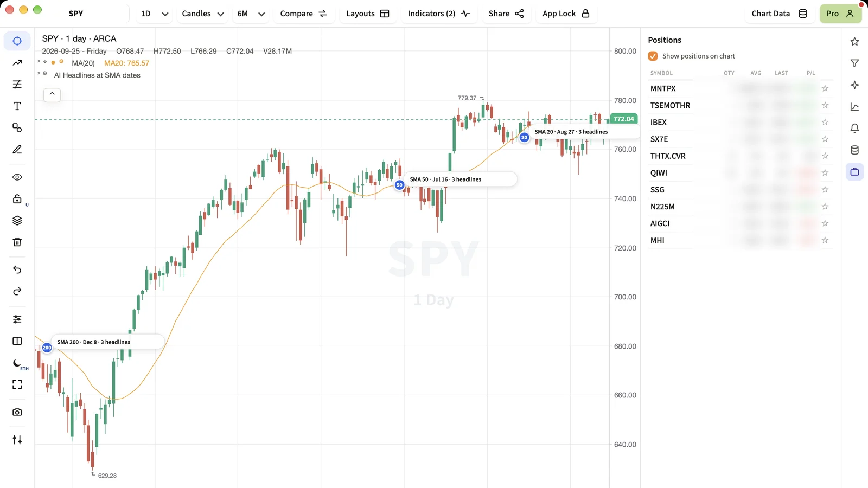Enter fullscreen mode icon

(x=17, y=384)
